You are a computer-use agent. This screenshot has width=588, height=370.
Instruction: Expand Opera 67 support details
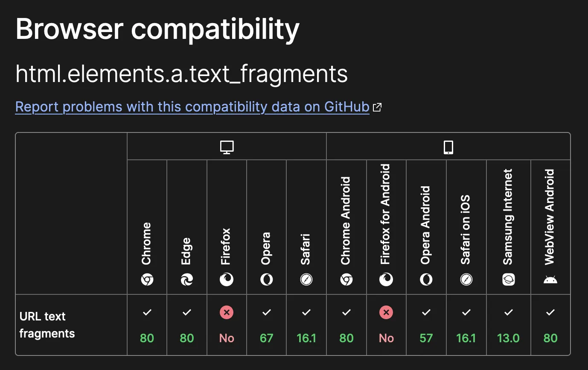tap(267, 325)
